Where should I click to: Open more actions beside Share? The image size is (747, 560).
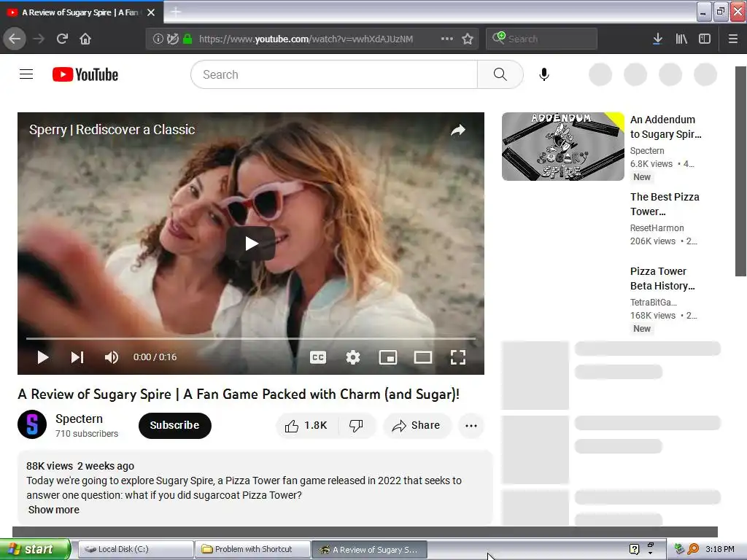click(471, 425)
